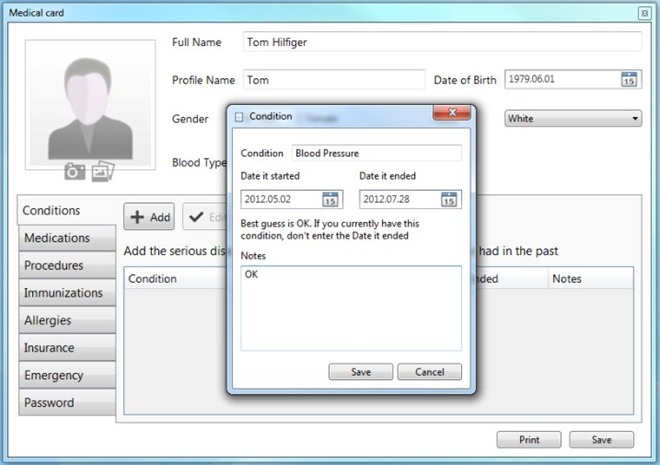Open the Date it started calendar icon
660x465 pixels.
point(330,199)
